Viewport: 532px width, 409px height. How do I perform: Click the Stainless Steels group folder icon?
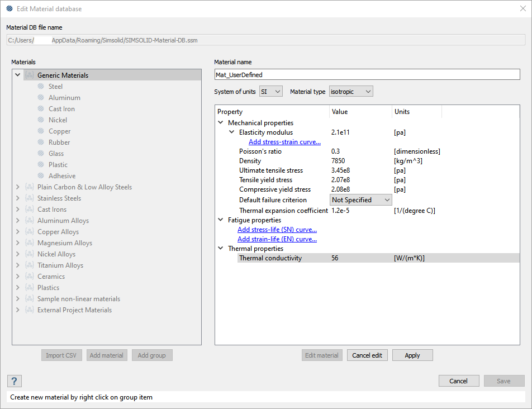click(30, 198)
